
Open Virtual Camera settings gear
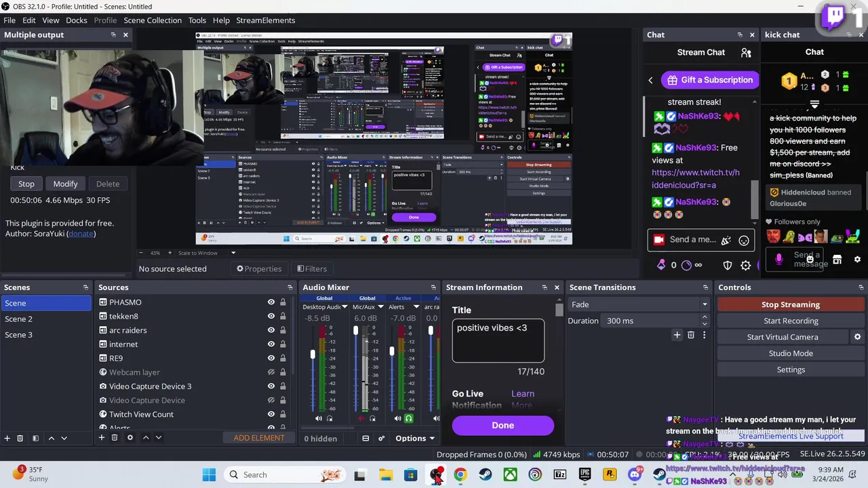click(857, 337)
